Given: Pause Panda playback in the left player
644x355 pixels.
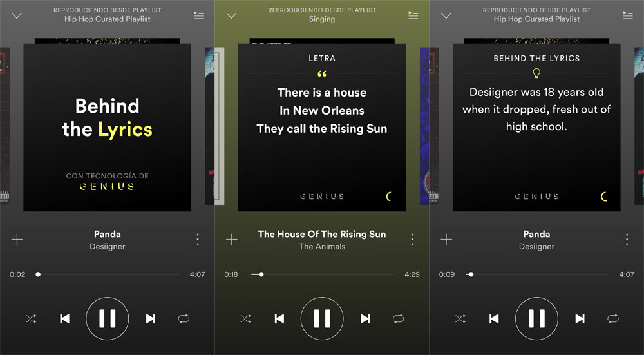Looking at the screenshot, I should tap(107, 318).
